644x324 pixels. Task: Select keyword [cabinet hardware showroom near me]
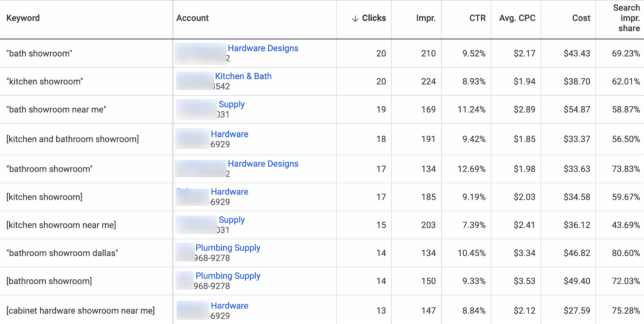pyautogui.click(x=80, y=311)
